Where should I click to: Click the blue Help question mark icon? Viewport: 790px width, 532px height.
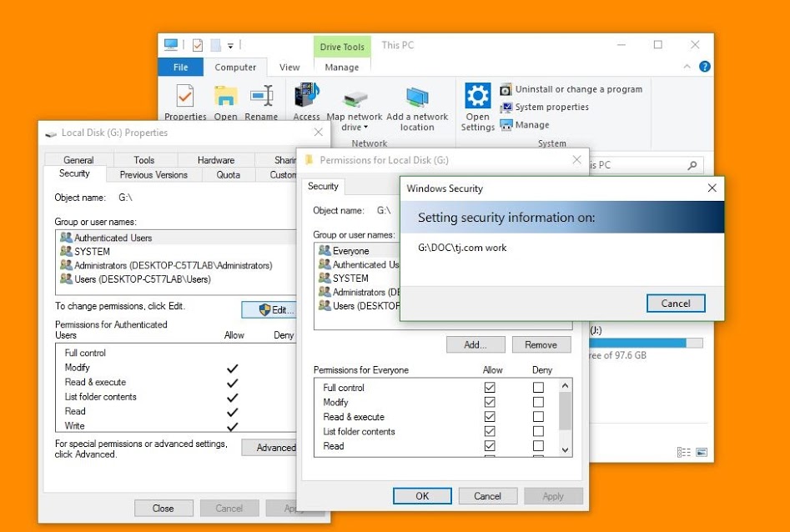point(704,67)
